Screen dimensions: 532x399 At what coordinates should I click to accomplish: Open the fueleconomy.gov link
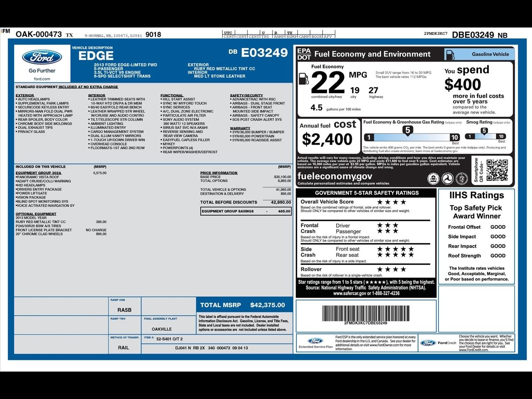point(335,176)
